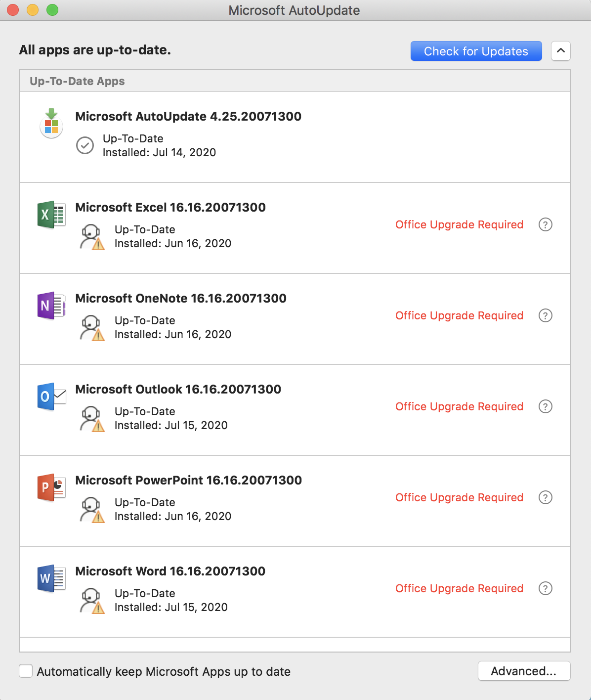Enable automatically keep Microsoft Apps up to date
591x700 pixels.
(26, 671)
